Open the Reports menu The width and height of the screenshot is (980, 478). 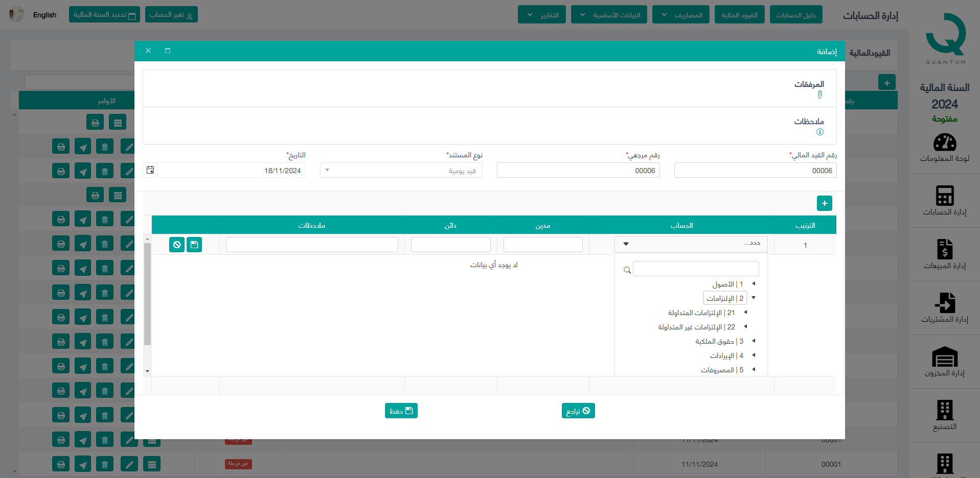pos(542,15)
